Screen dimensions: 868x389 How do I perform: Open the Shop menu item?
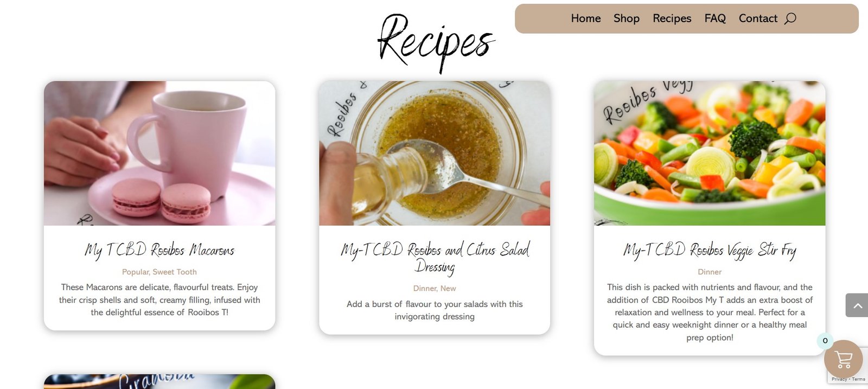point(626,18)
